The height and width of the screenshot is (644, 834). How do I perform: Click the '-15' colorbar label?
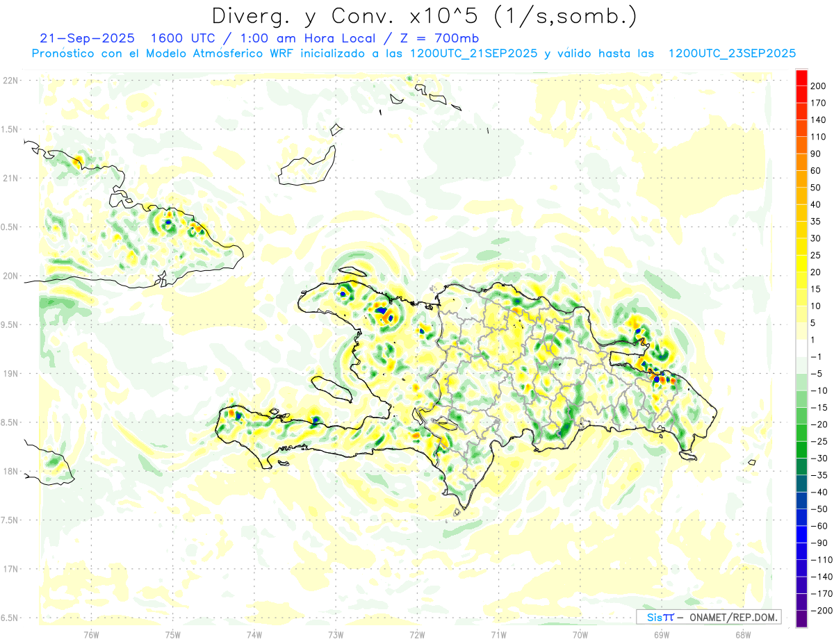click(819, 408)
